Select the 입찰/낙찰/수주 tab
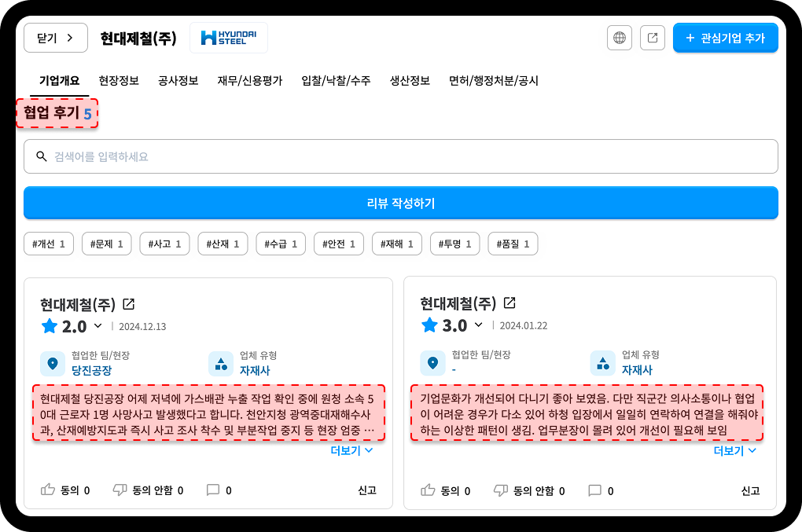This screenshot has height=532, width=802. [x=336, y=81]
